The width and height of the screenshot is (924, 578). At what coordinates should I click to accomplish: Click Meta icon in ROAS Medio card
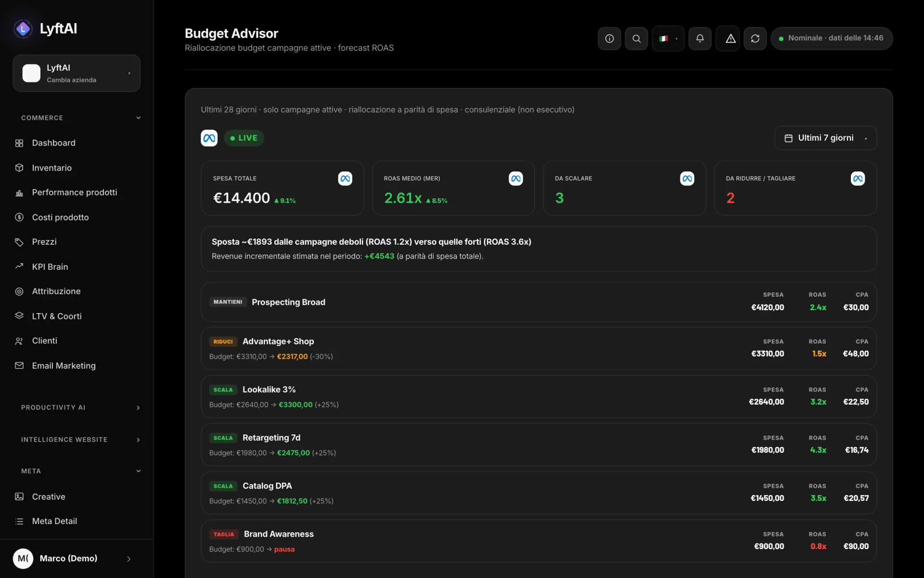pos(516,179)
